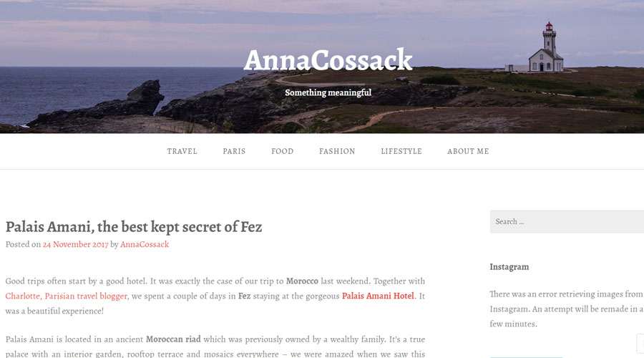Click the Instagram error message text
Viewport: 644px width, 358px height.
click(x=567, y=309)
